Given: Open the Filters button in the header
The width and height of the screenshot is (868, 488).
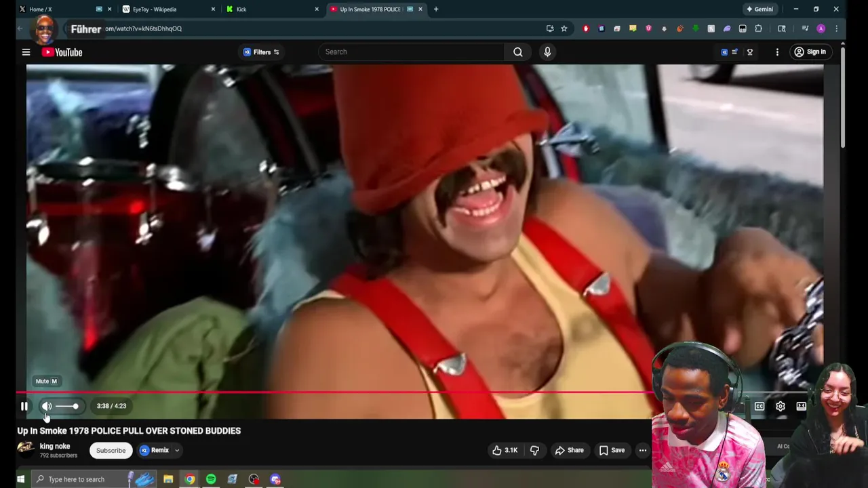Looking at the screenshot, I should (x=261, y=52).
